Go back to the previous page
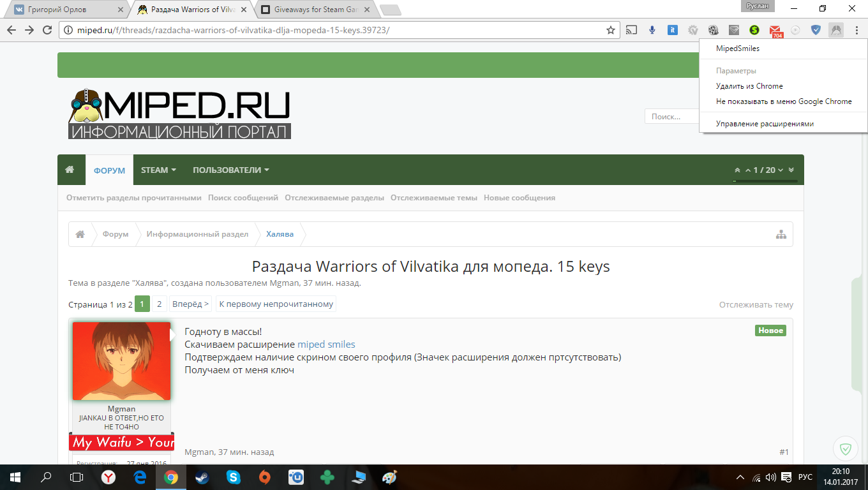Image resolution: width=868 pixels, height=490 pixels. click(11, 30)
